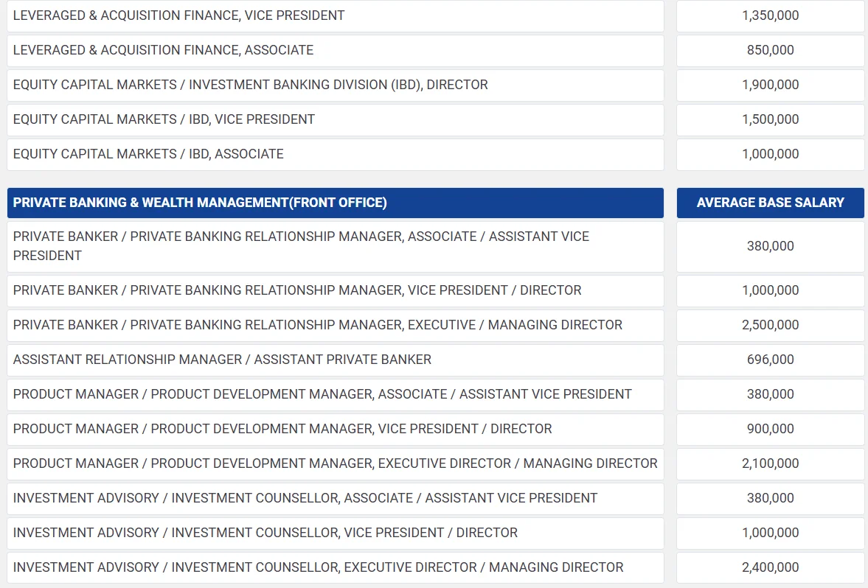Click the 1,900,000 salary cell

(770, 85)
